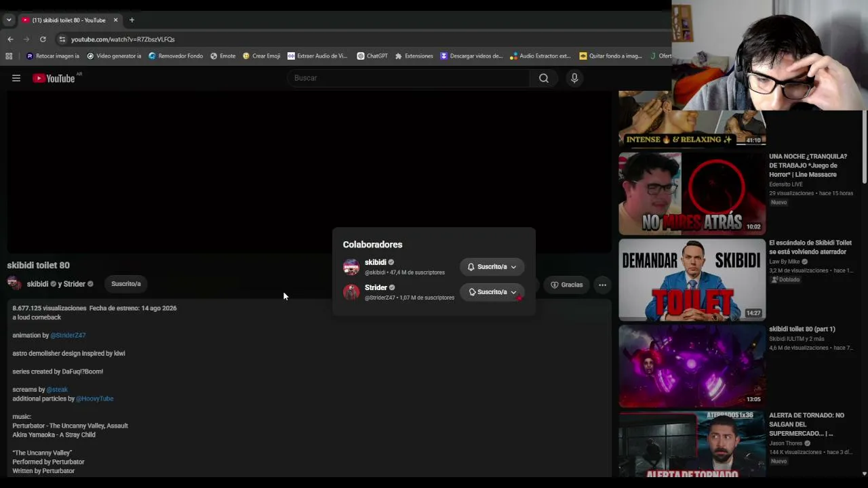Open the Strider channel name in Colaboradores

click(x=376, y=287)
